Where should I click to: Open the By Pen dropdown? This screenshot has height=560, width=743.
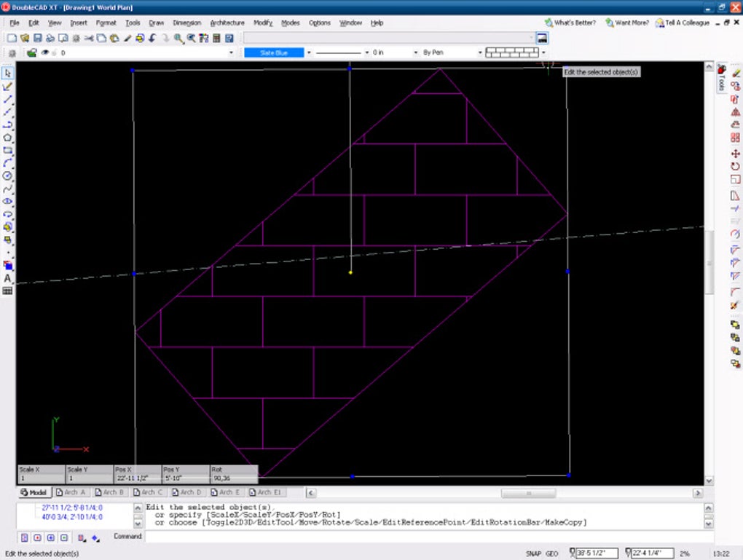pos(480,53)
